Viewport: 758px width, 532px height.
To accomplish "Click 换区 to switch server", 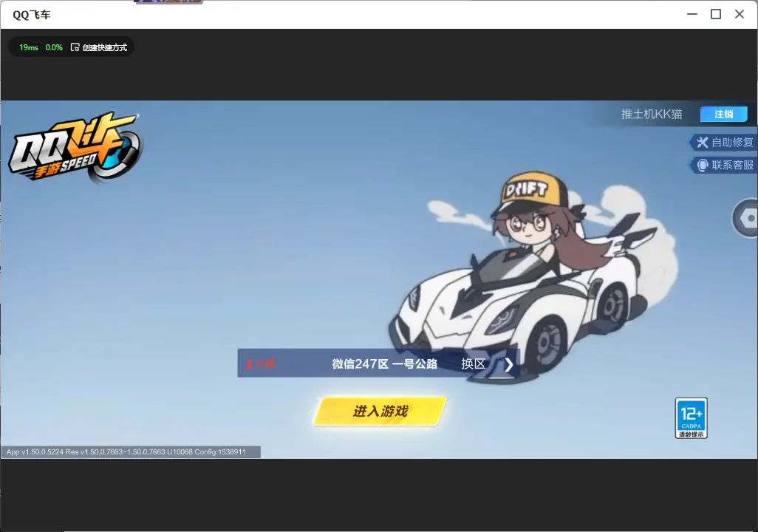I will [474, 364].
